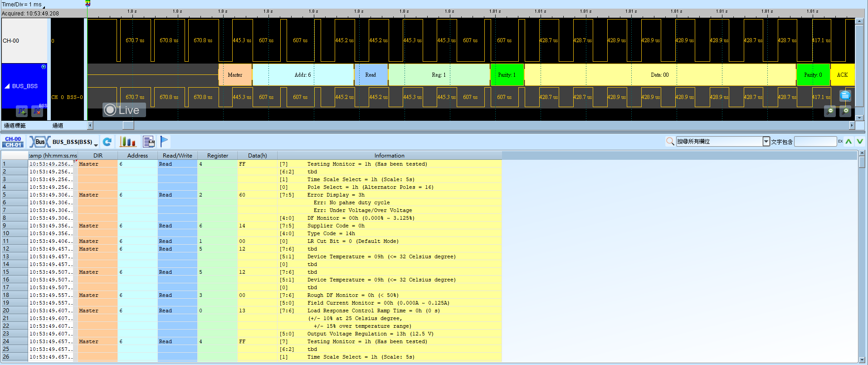Image resolution: width=868 pixels, height=365 pixels.
Task: Open BUS_BSS channel settings gear
Action: (44, 67)
